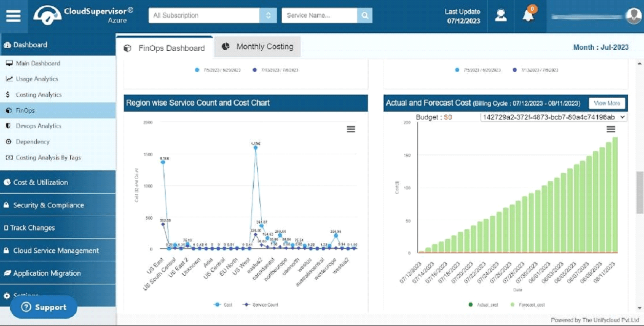Click the Service Name search field

[319, 15]
